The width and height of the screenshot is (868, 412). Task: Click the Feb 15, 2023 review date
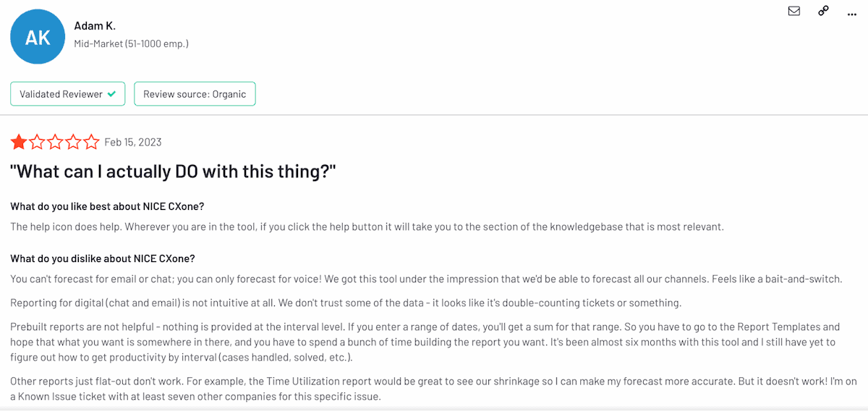coord(133,142)
